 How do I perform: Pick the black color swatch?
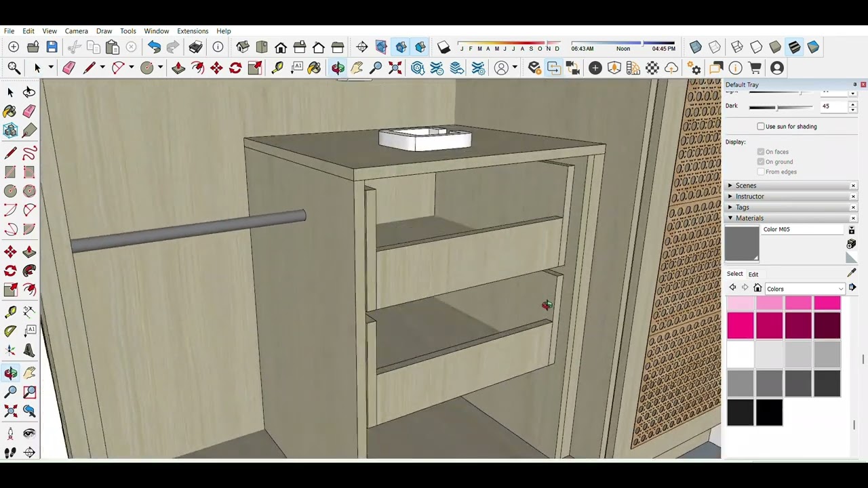click(770, 413)
